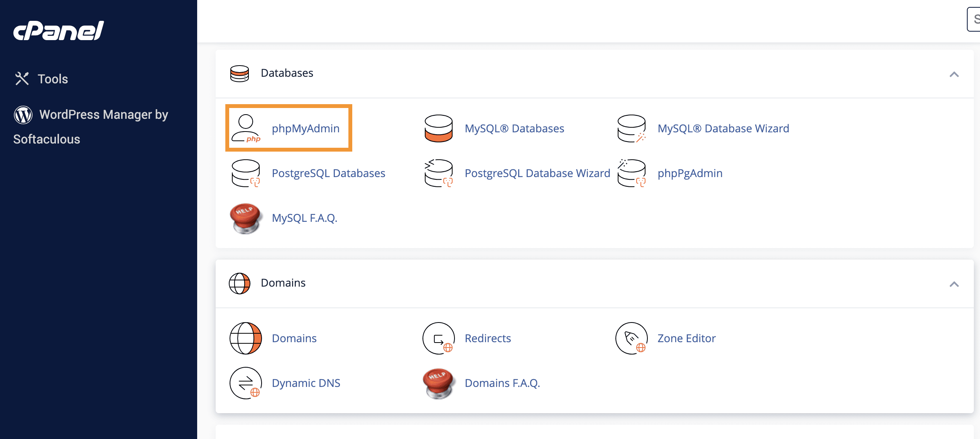Open the Zone Editor pen icon
Image resolution: width=980 pixels, height=439 pixels.
(x=631, y=338)
